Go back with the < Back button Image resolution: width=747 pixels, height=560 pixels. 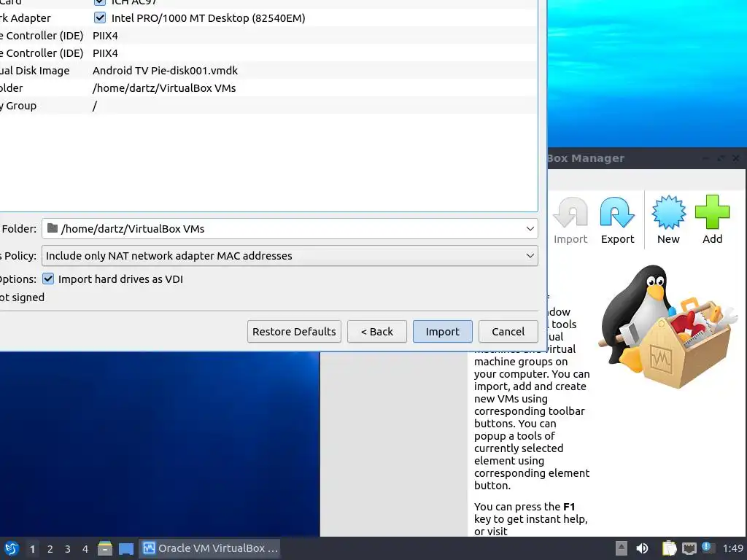(377, 332)
